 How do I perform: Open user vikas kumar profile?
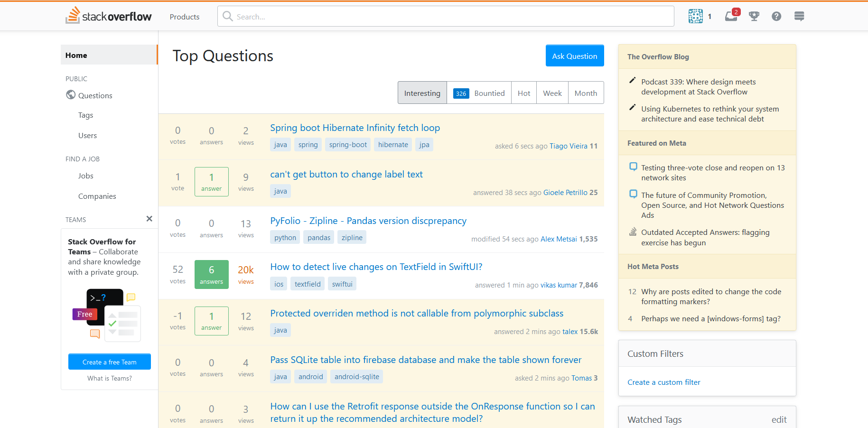[559, 285]
